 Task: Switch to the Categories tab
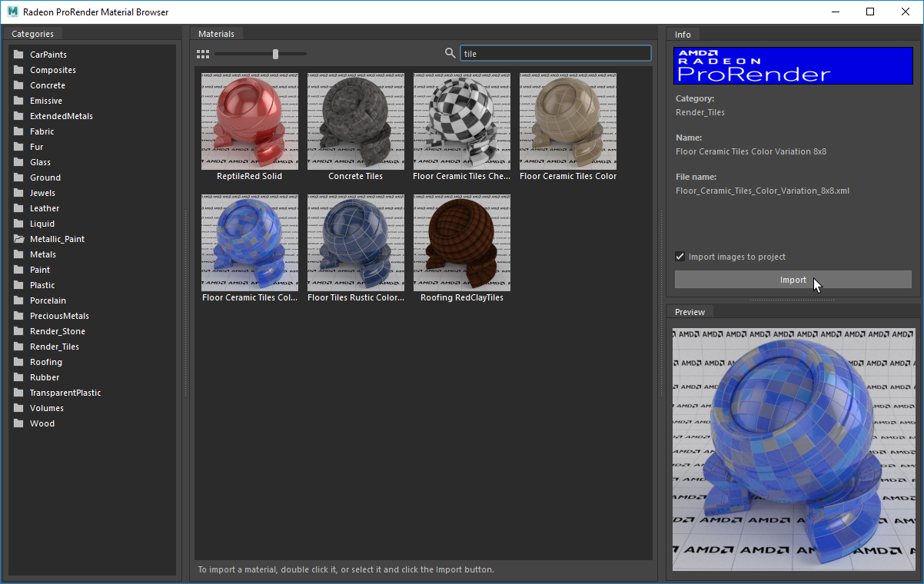tap(33, 34)
